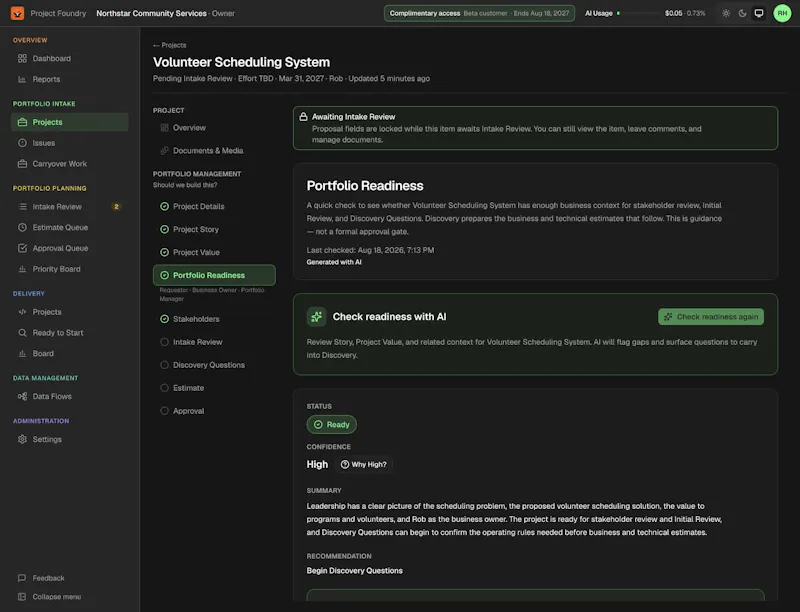Click the Feedback speech bubble icon
The height and width of the screenshot is (612, 800).
tap(22, 578)
